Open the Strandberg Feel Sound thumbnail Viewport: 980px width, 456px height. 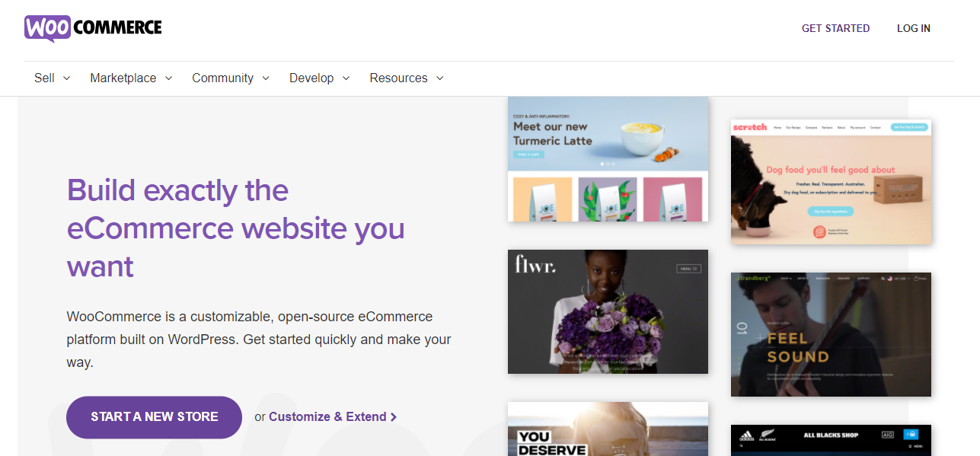(831, 334)
